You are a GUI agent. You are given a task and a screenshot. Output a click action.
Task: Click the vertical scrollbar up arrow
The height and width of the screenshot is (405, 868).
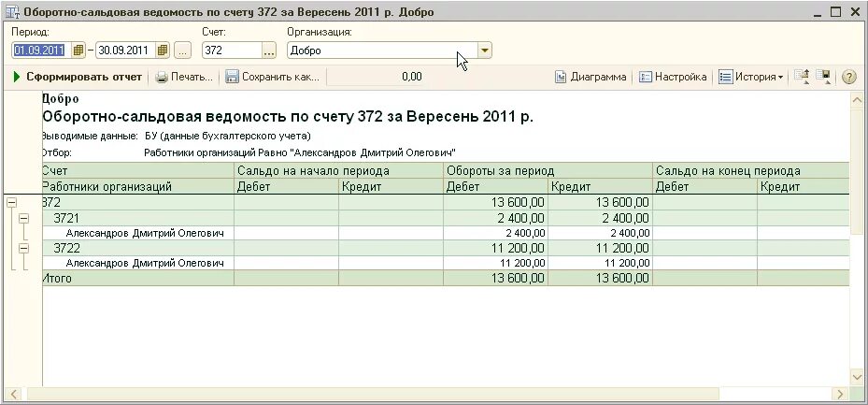pyautogui.click(x=857, y=100)
